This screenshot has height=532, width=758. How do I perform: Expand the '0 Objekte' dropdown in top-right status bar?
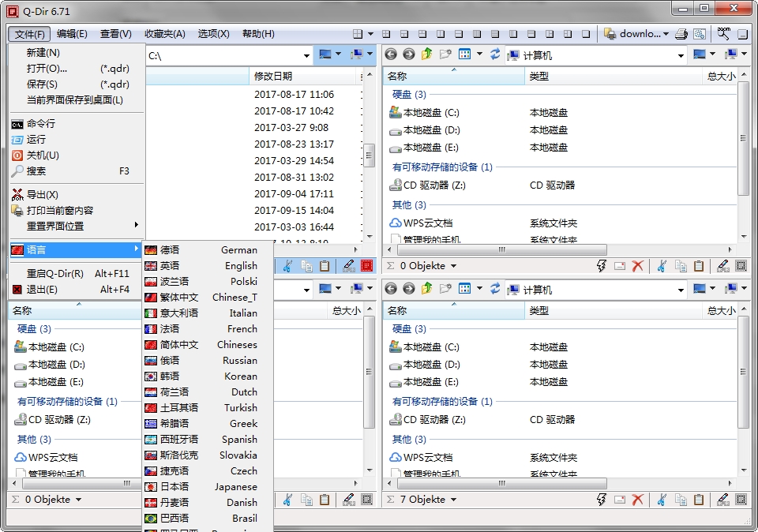(454, 266)
